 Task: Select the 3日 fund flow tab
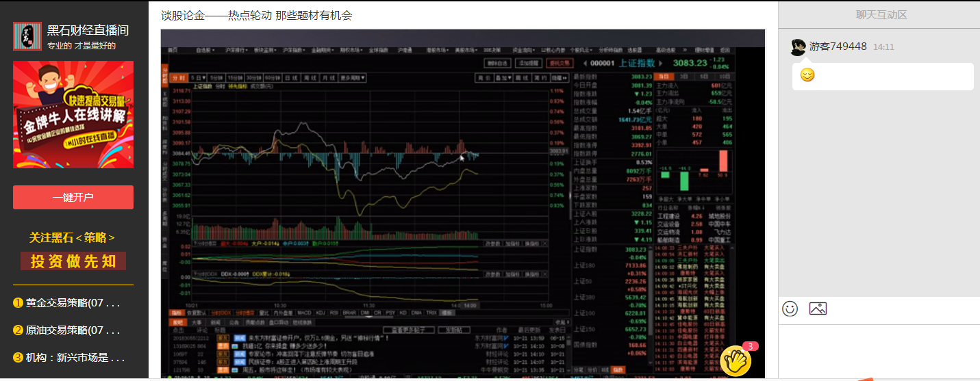684,77
